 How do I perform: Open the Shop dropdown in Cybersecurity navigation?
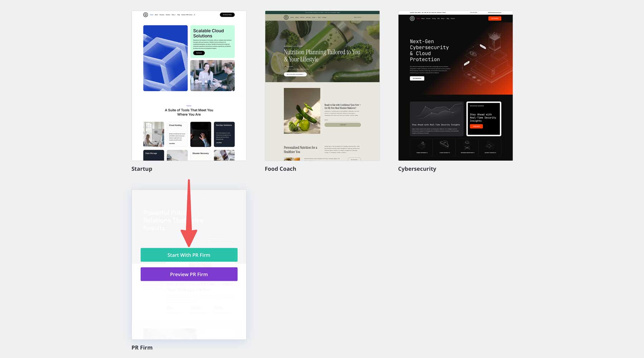point(443,19)
